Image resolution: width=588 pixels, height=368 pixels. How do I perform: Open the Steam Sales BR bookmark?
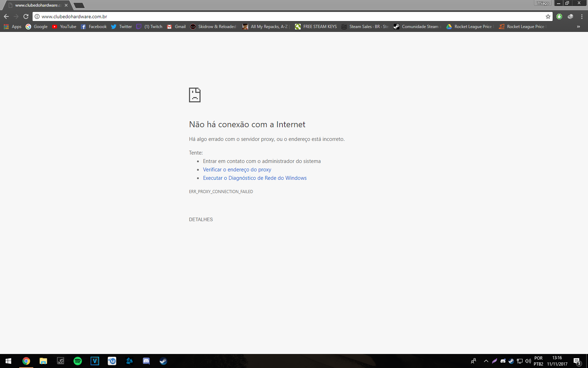[x=365, y=27]
